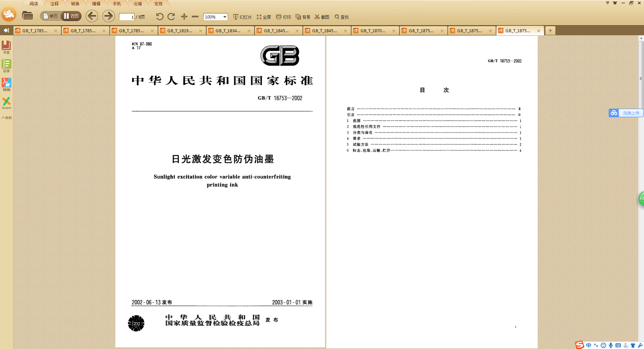Open the 目录 table of contents panel
644x349 pixels.
pyautogui.click(x=6, y=65)
